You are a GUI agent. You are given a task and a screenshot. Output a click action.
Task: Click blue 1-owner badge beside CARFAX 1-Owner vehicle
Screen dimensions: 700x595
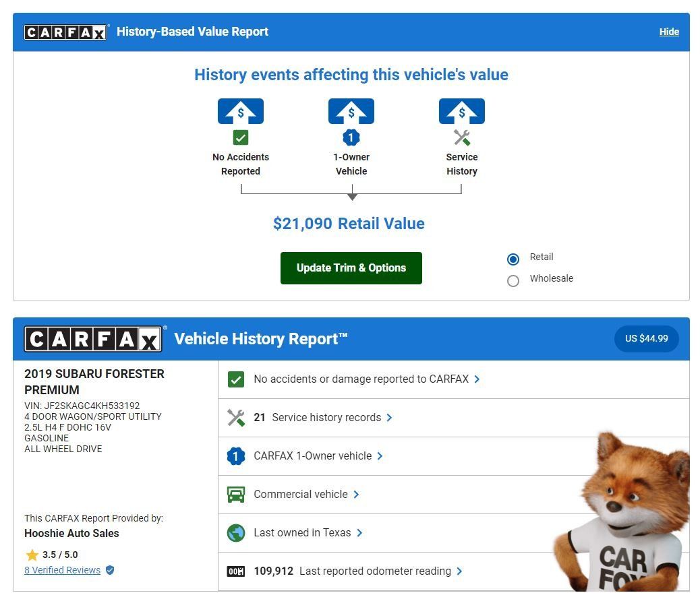pyautogui.click(x=236, y=456)
